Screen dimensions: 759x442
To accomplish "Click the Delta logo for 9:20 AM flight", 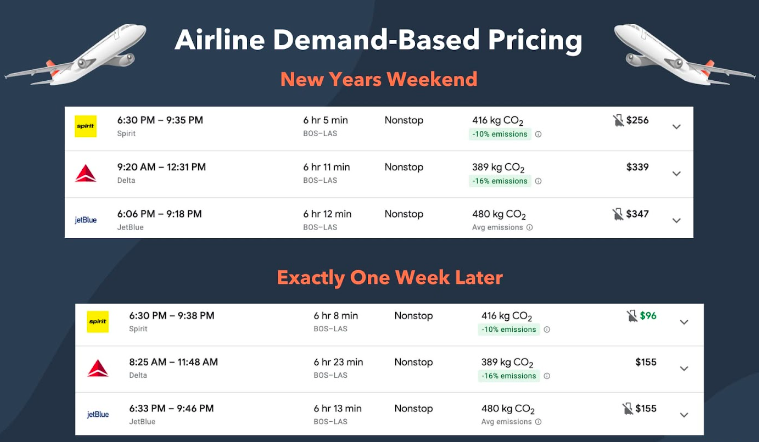I will coord(86,173).
